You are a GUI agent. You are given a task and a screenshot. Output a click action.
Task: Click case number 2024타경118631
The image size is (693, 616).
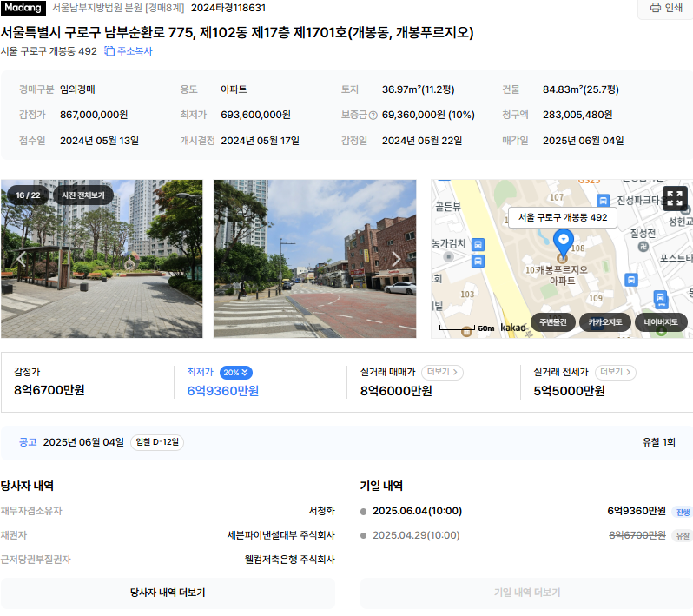pyautogui.click(x=228, y=8)
